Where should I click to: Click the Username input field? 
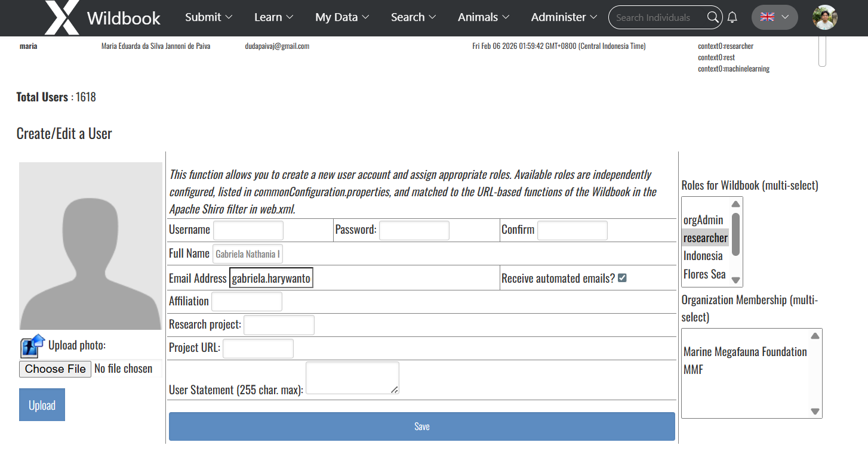pos(248,230)
